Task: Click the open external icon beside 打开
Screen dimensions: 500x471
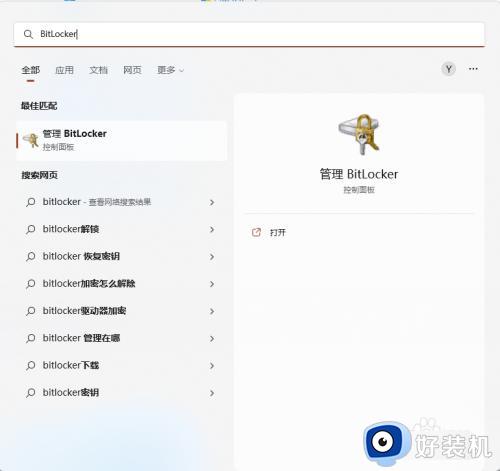Action: point(256,232)
